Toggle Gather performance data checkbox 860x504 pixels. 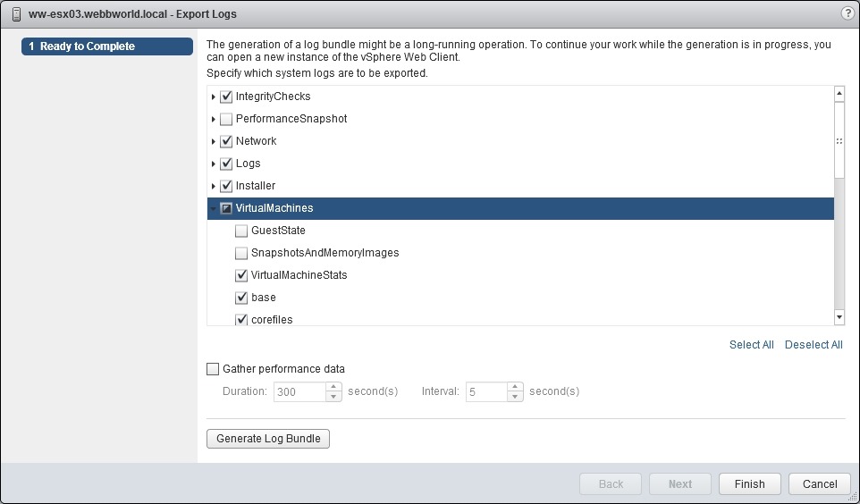click(x=213, y=369)
